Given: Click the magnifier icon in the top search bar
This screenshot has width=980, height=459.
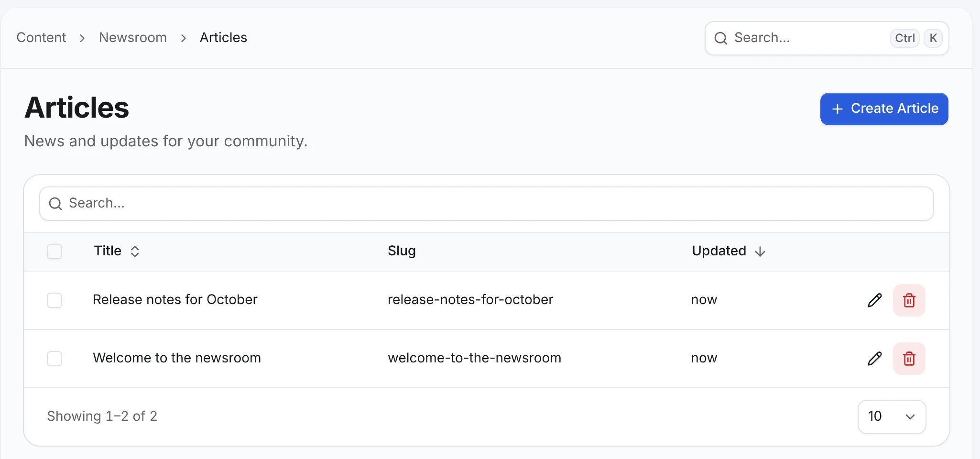Looking at the screenshot, I should coord(720,38).
